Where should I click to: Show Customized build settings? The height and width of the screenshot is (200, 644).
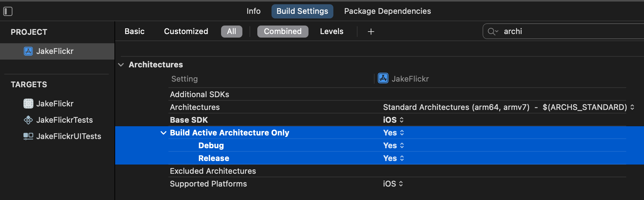click(x=186, y=32)
